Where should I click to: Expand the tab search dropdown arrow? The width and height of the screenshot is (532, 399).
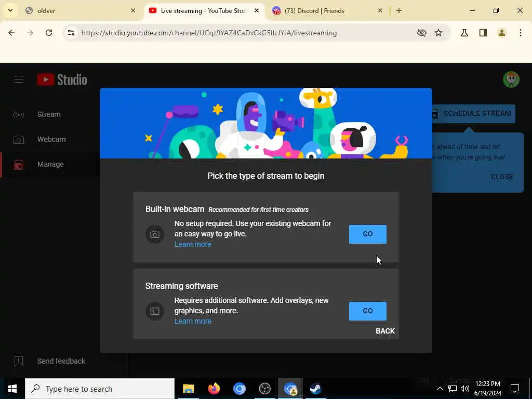[x=10, y=10]
